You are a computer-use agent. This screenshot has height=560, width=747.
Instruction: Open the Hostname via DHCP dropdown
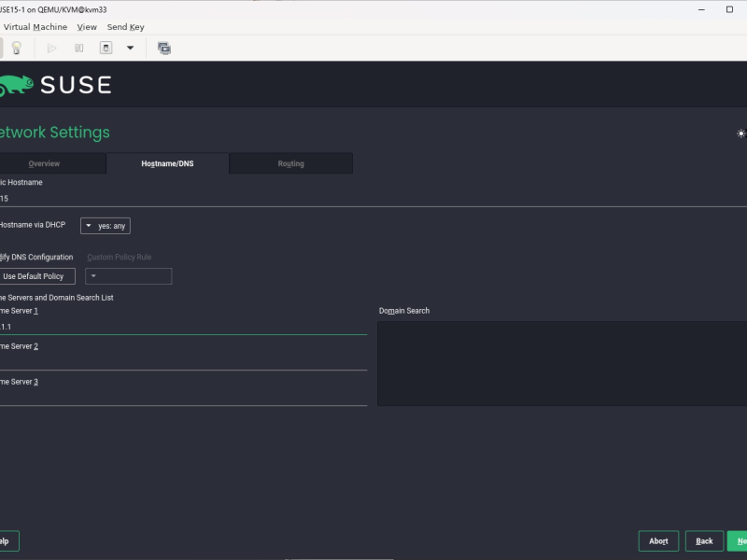click(x=106, y=226)
